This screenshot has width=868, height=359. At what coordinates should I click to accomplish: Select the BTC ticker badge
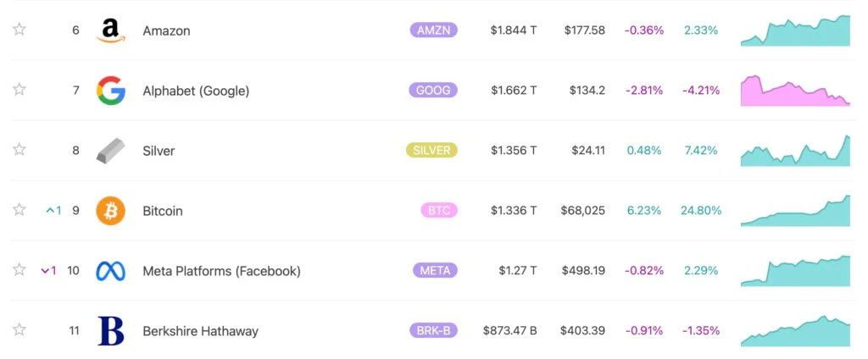click(x=438, y=211)
